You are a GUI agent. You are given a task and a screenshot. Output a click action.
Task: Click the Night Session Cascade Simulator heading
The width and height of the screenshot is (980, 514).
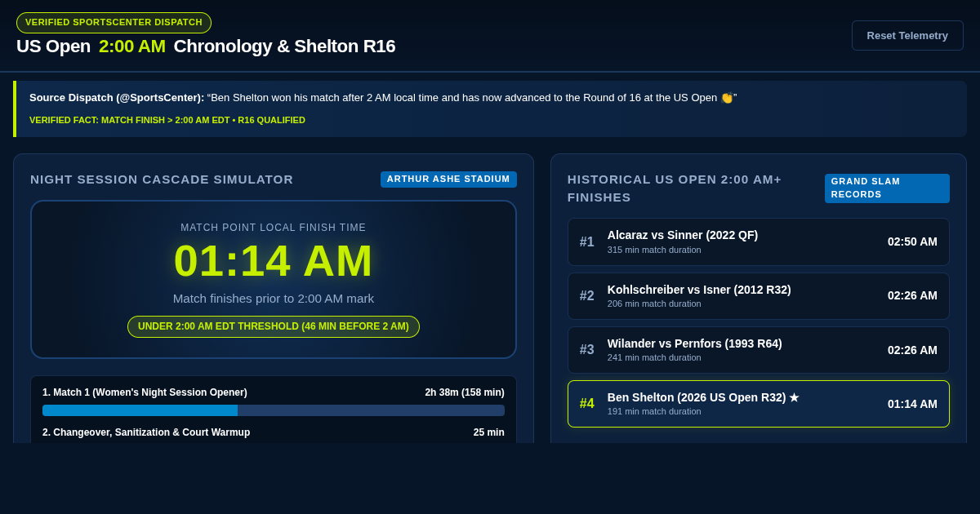[x=162, y=179]
